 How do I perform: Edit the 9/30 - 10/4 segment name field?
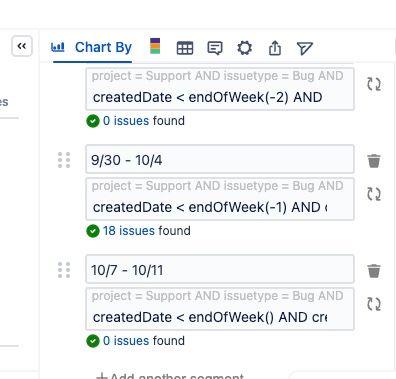click(220, 159)
